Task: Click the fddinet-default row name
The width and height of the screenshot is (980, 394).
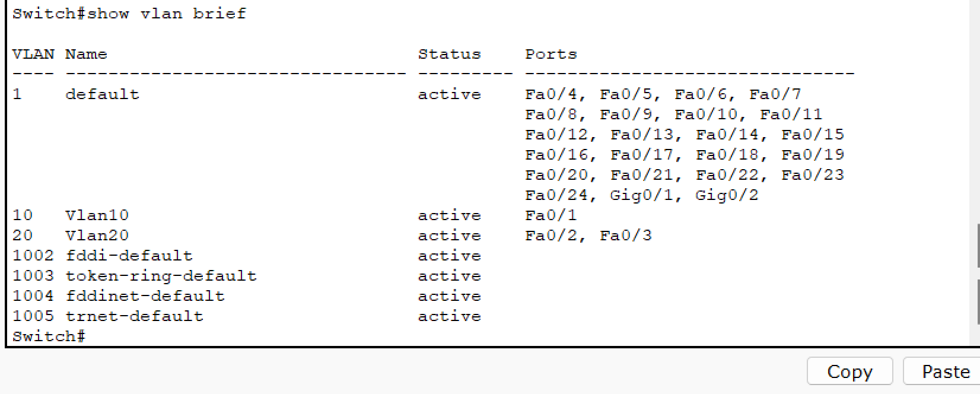Action: click(x=145, y=296)
